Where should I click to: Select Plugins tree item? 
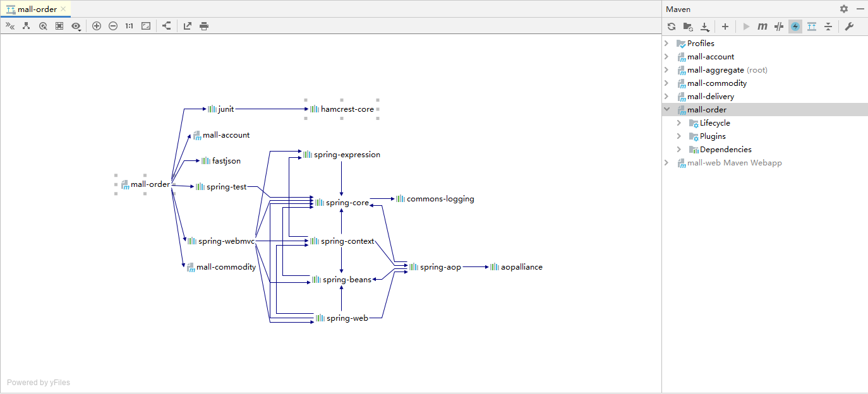coord(713,136)
